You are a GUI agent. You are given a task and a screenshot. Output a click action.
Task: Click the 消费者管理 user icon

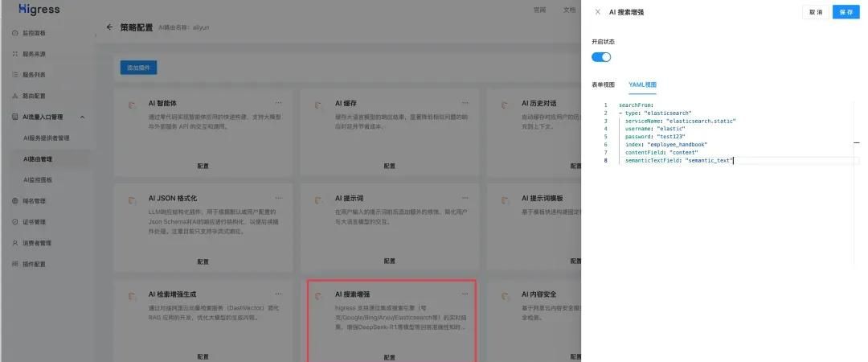[15, 243]
